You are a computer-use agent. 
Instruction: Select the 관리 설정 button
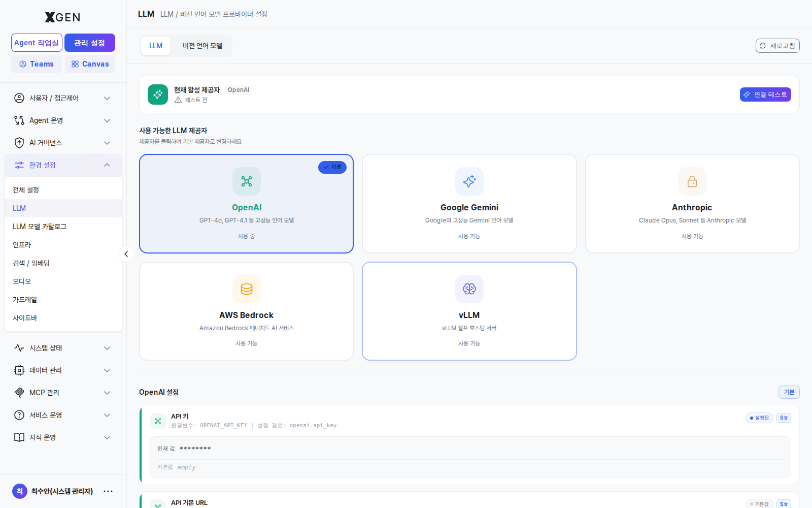coord(90,43)
